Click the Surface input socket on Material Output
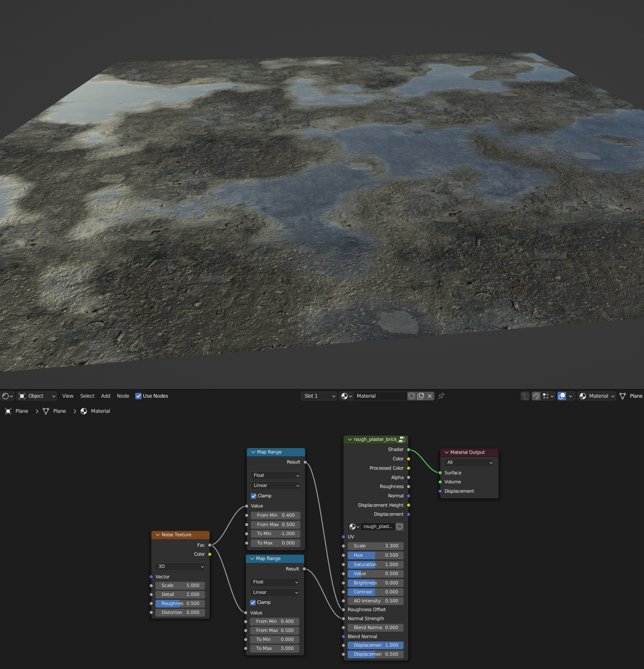This screenshot has width=644, height=669. (440, 473)
